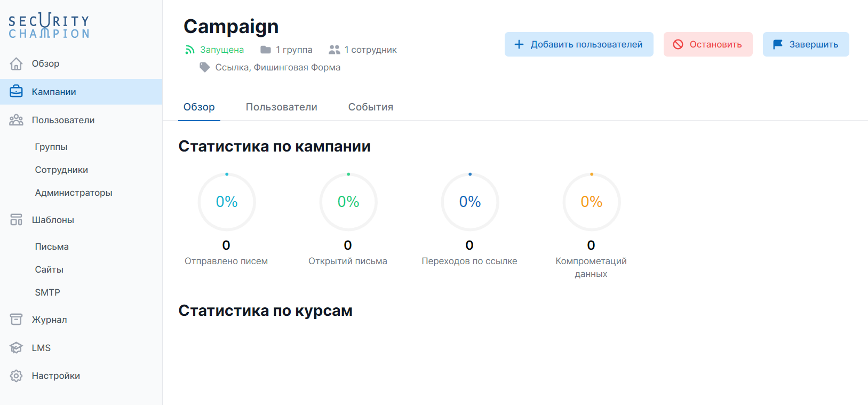Image resolution: width=868 pixels, height=405 pixels.
Task: Select Кампании in the sidebar
Action: tap(81, 92)
